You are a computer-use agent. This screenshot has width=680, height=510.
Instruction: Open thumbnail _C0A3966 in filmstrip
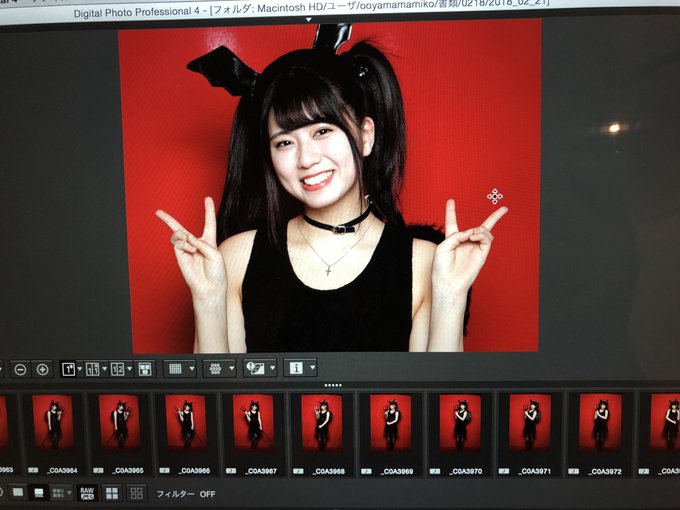coord(186,422)
